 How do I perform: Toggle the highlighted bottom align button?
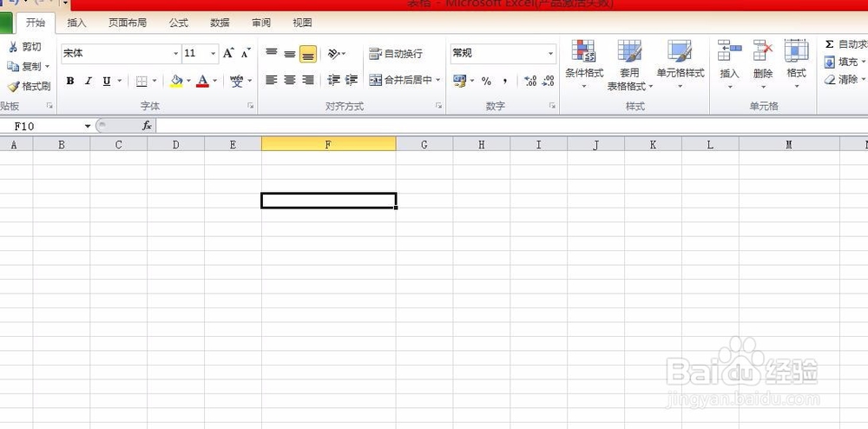tap(308, 54)
